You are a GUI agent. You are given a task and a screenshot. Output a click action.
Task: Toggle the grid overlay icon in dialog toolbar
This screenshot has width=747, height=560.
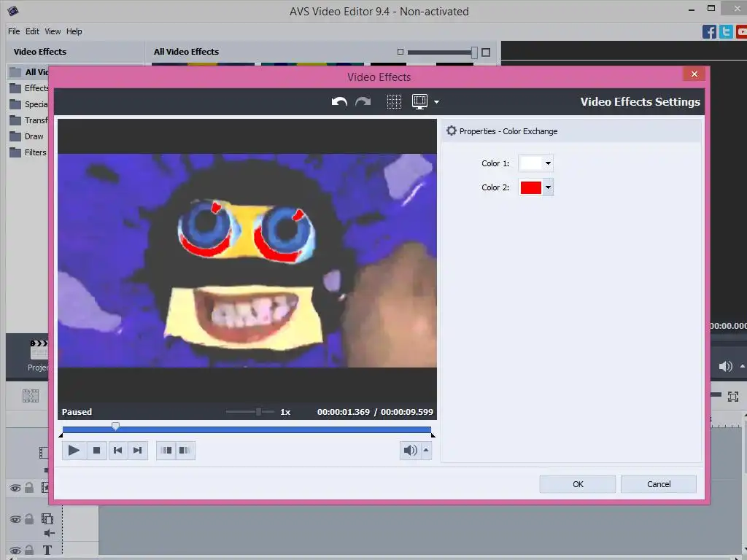pyautogui.click(x=394, y=102)
